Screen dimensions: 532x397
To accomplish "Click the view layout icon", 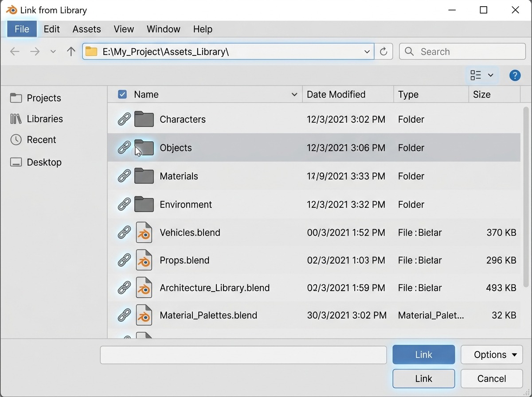I will tap(476, 75).
